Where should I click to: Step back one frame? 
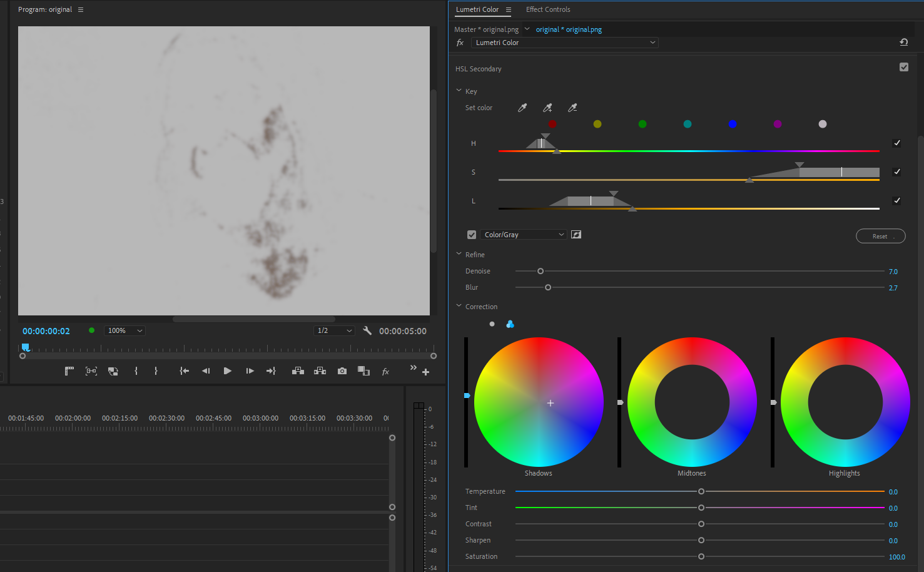pos(206,371)
